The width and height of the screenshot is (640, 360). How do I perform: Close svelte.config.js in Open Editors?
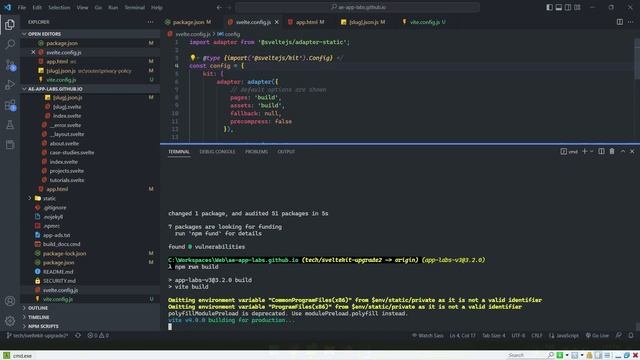[33, 52]
